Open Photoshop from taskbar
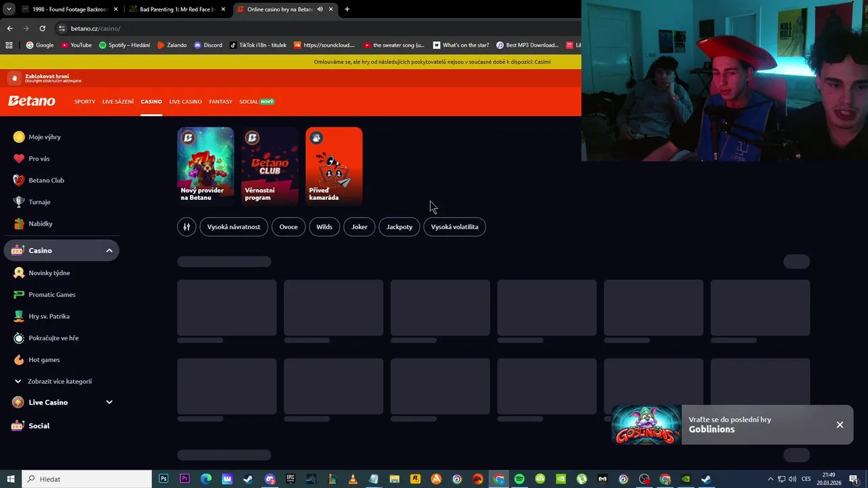 pyautogui.click(x=163, y=479)
